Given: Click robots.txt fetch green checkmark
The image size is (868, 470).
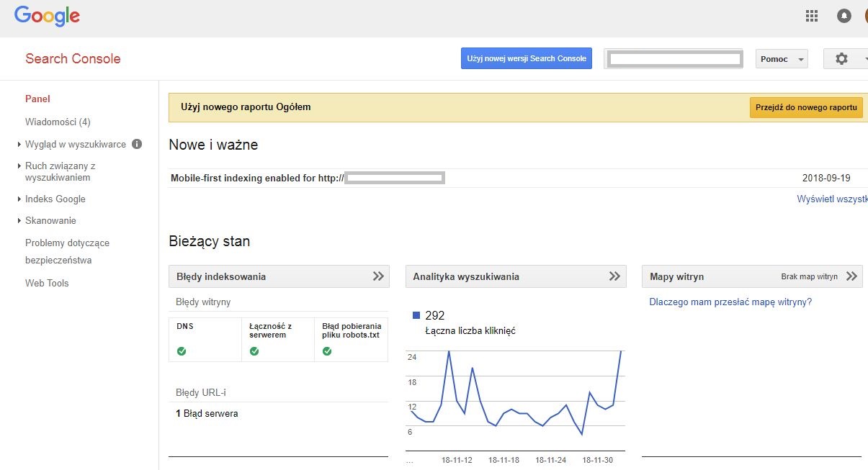Looking at the screenshot, I should (x=327, y=351).
